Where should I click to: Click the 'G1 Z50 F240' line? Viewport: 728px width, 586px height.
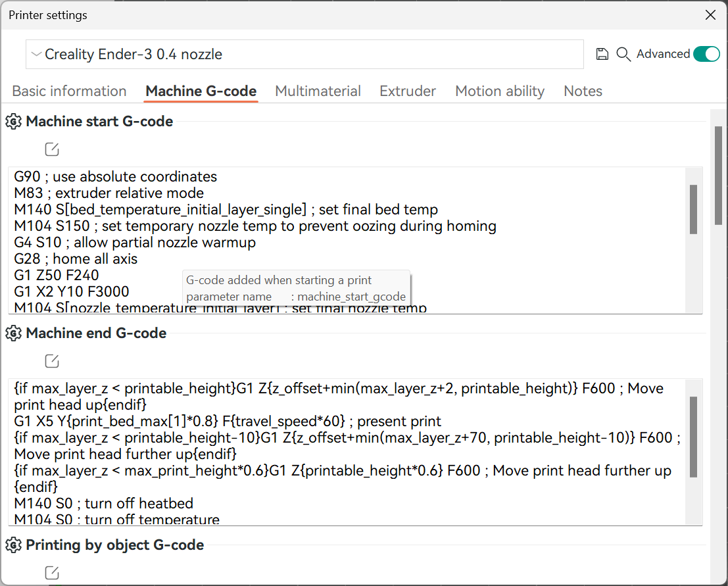57,276
